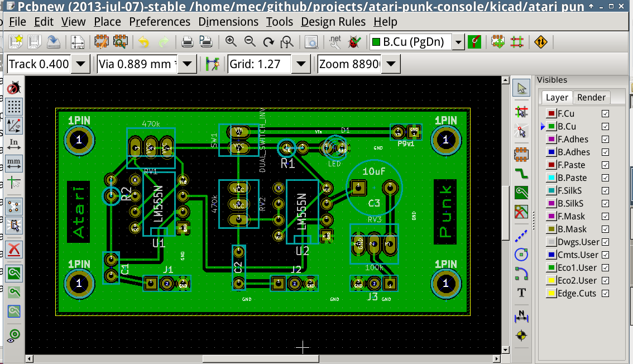
Task: Open the Help menu
Action: click(x=385, y=22)
